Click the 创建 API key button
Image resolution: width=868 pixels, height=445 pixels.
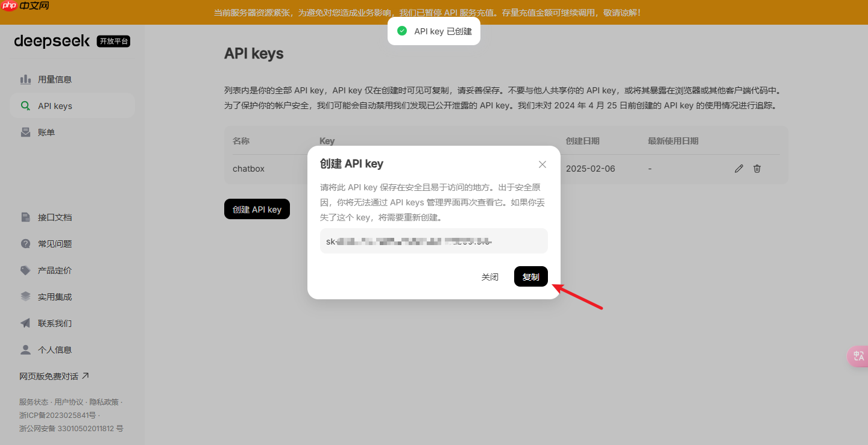tap(257, 209)
